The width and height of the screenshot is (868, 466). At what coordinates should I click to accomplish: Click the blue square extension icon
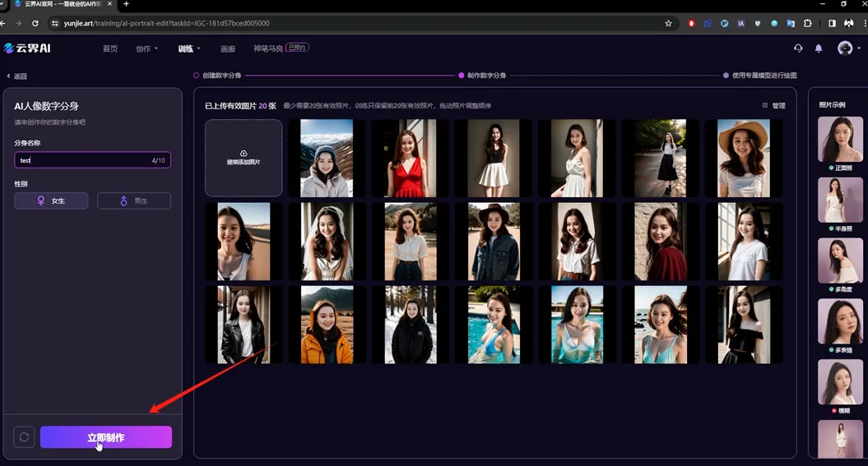[x=708, y=23]
